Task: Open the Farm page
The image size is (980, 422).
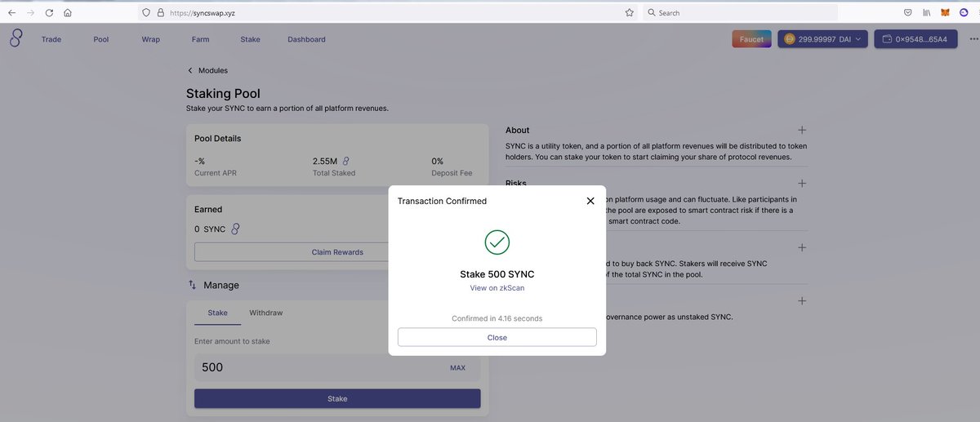Action: coord(200,39)
